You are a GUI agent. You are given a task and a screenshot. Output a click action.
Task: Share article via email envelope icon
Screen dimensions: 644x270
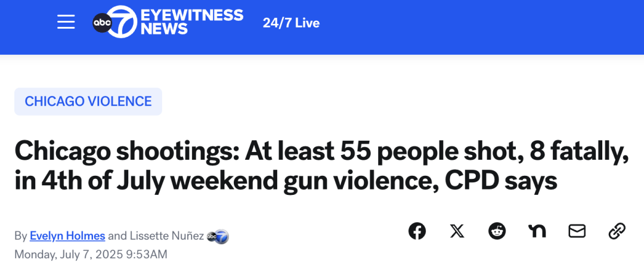577,231
